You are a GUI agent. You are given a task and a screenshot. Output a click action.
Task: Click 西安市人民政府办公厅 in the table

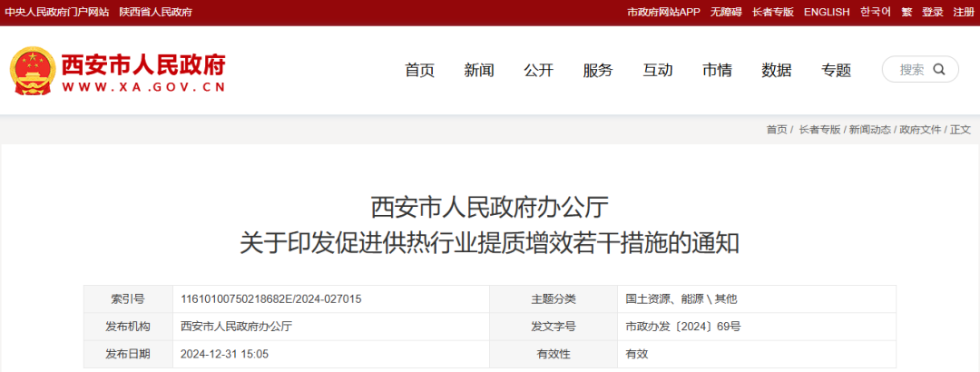[236, 327]
